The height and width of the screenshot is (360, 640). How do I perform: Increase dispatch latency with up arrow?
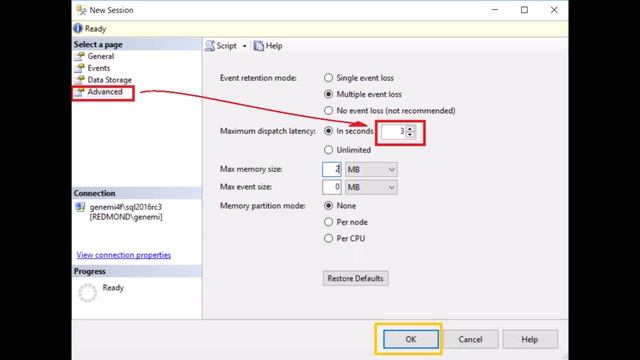coord(410,128)
